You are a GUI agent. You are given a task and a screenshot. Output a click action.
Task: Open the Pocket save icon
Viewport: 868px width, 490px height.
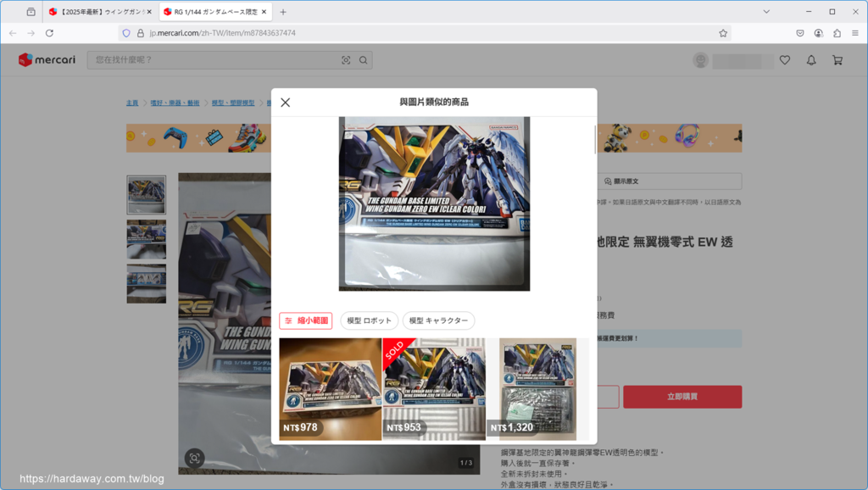(x=800, y=33)
